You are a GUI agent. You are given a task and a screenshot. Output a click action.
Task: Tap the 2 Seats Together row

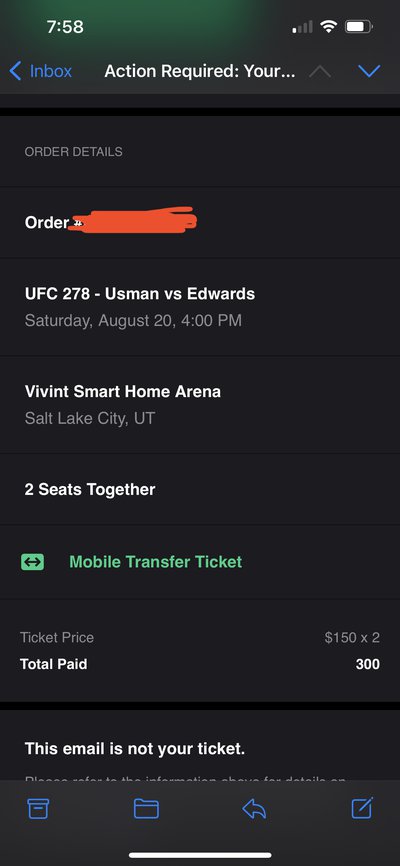click(200, 489)
